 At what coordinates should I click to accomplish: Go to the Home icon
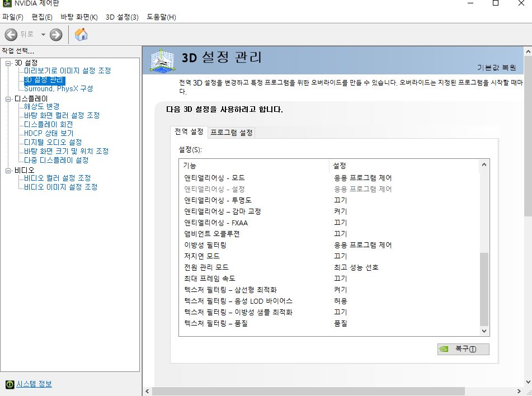[x=81, y=34]
